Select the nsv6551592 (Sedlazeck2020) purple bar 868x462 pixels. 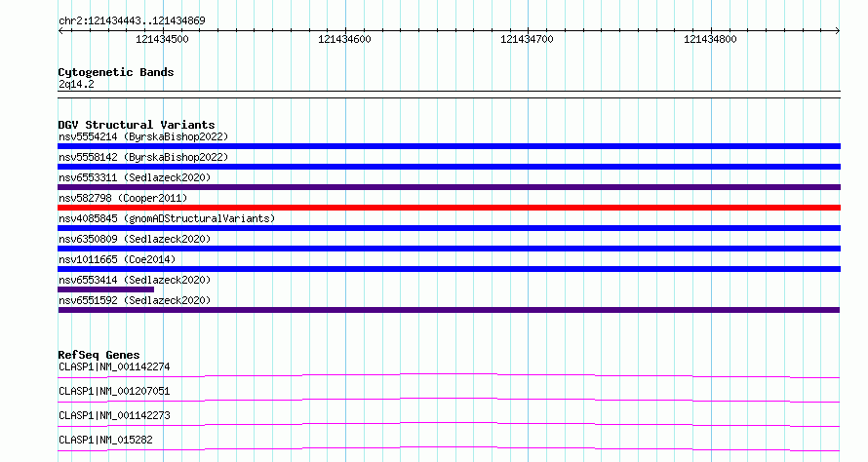449,310
